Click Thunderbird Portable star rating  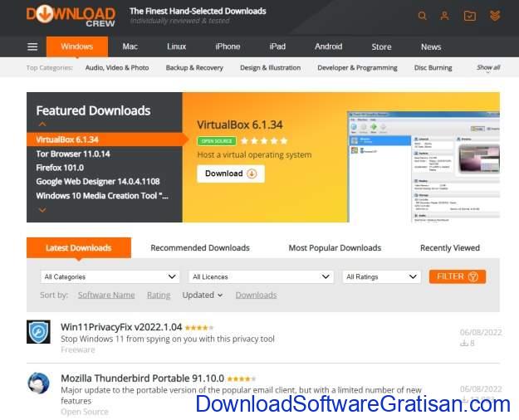click(242, 378)
